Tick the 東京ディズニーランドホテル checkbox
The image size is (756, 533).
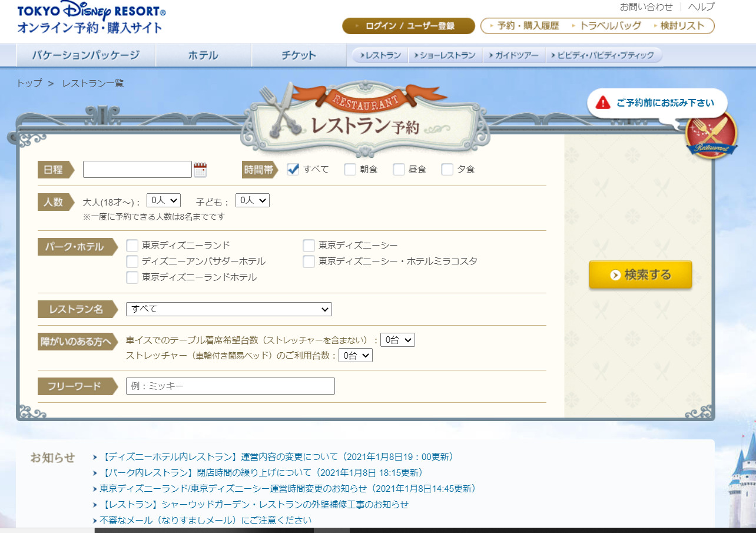132,277
